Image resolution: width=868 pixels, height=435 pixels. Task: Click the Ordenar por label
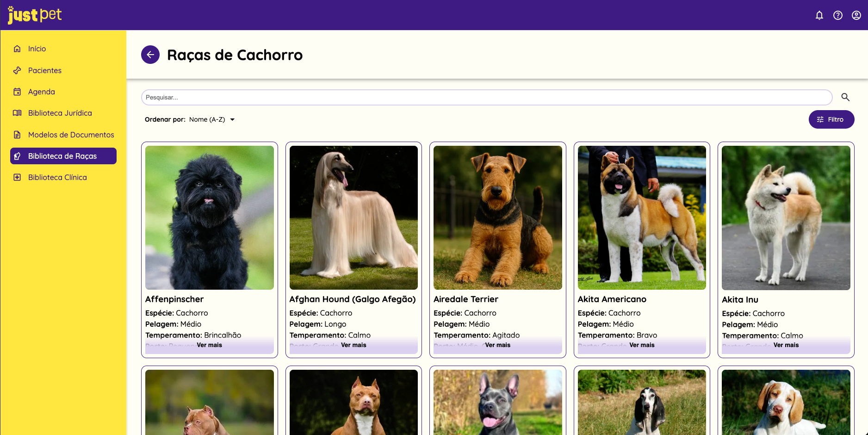pos(165,119)
